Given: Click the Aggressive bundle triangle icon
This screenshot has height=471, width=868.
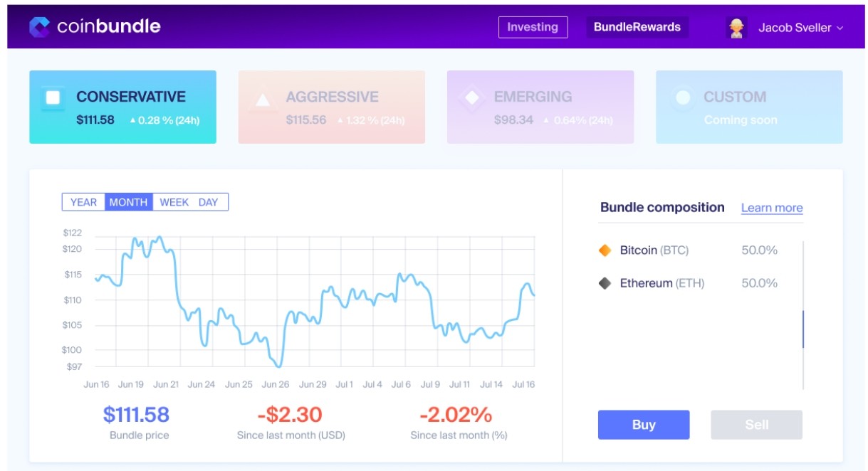Looking at the screenshot, I should [262, 100].
